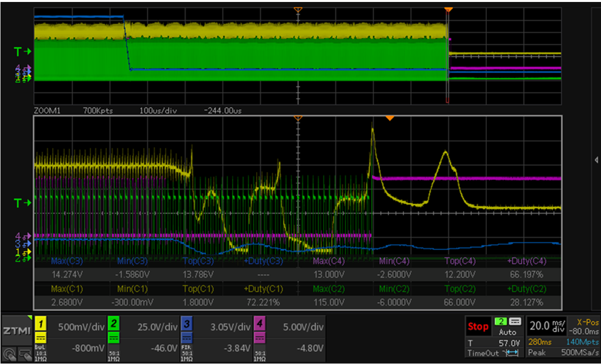Toggle channel 4 magenta number badge

(260, 323)
